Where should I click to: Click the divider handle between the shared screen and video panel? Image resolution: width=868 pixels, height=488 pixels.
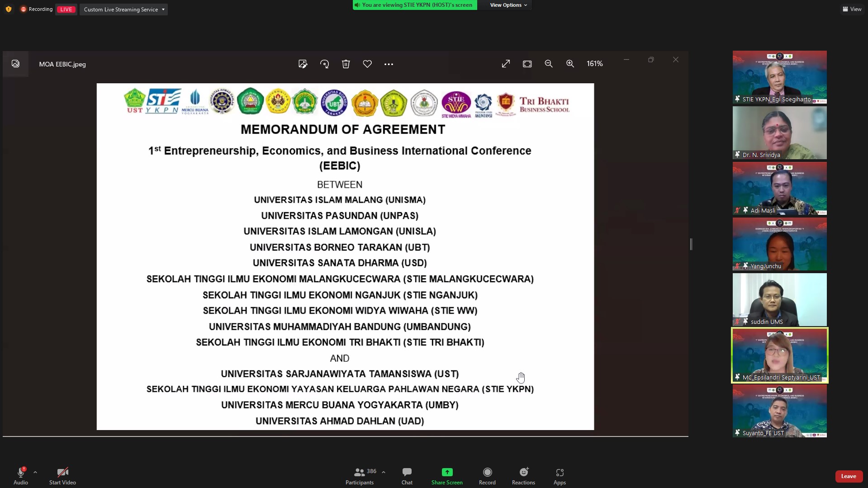click(x=691, y=244)
